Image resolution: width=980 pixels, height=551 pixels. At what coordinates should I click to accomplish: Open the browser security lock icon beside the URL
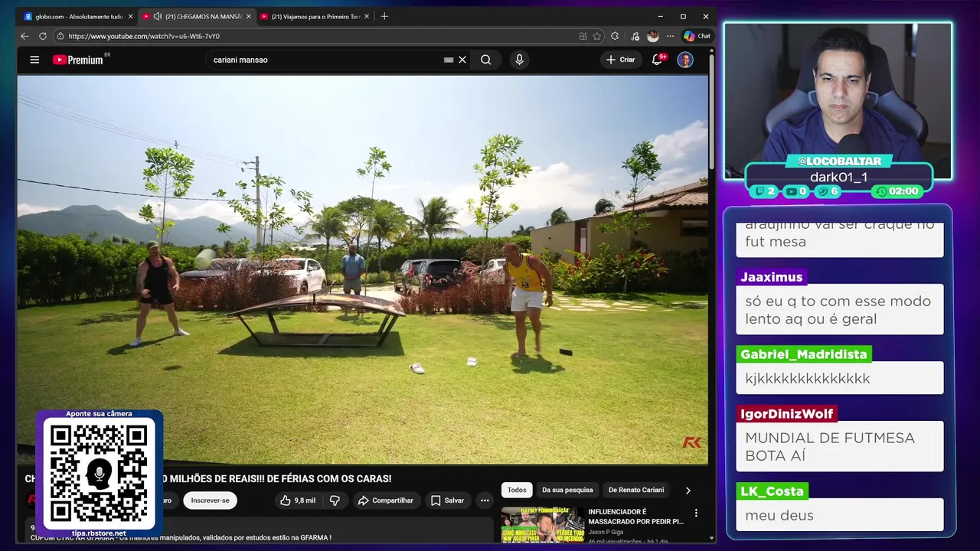pyautogui.click(x=60, y=36)
